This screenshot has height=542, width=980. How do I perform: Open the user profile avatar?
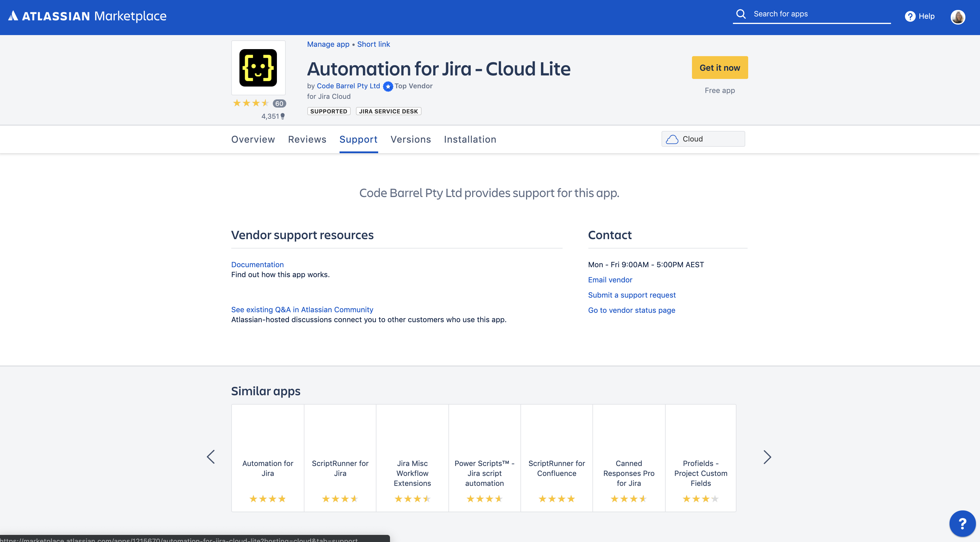pyautogui.click(x=957, y=17)
